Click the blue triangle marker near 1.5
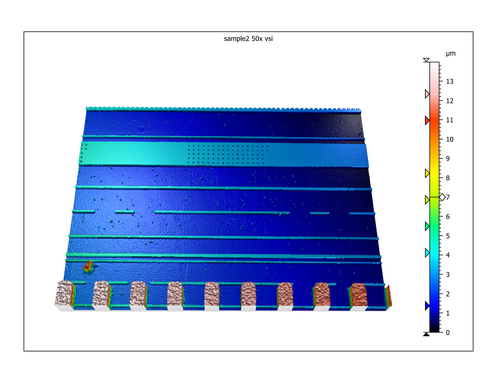Screen dimensions: 496x386 427,306
